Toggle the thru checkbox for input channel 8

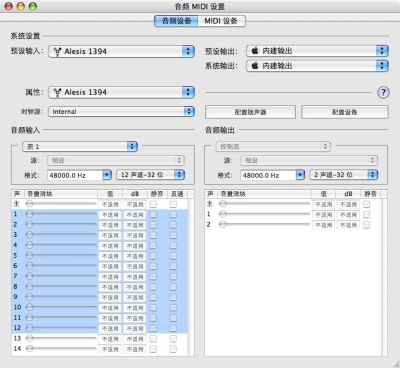click(x=173, y=287)
